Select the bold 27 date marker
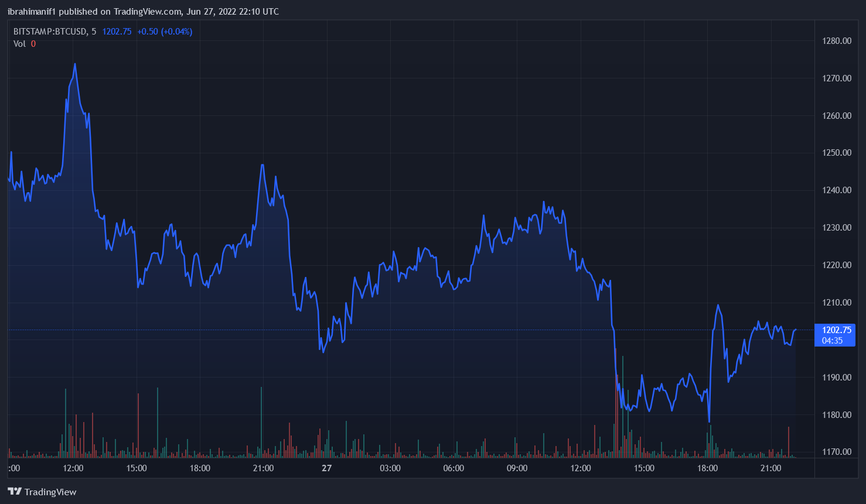Screen dimensions: 866x504 (326, 468)
